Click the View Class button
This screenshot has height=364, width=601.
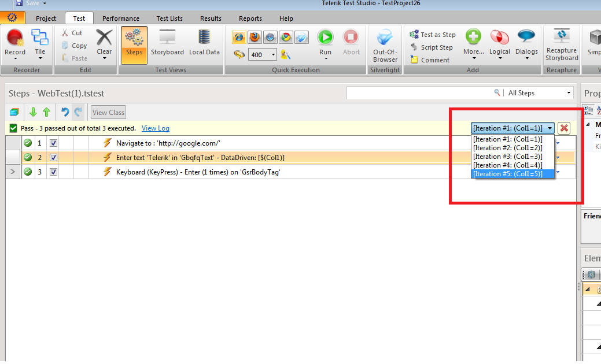(109, 113)
